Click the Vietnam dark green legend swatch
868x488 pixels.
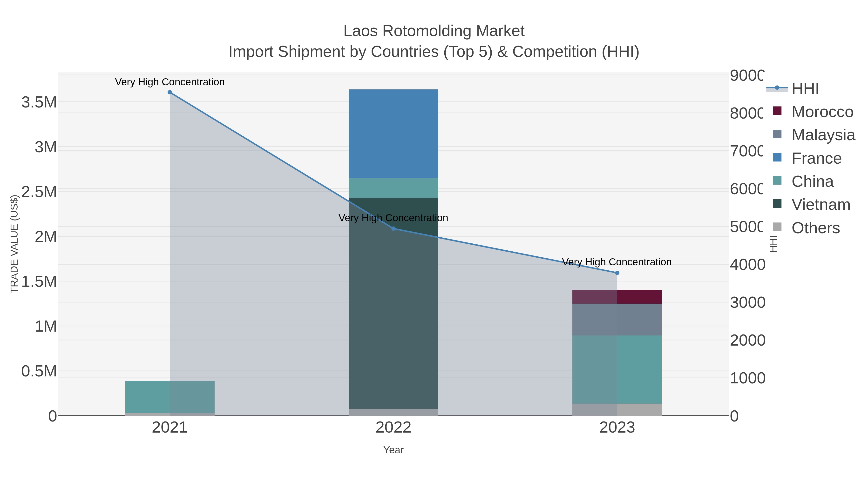tap(777, 204)
